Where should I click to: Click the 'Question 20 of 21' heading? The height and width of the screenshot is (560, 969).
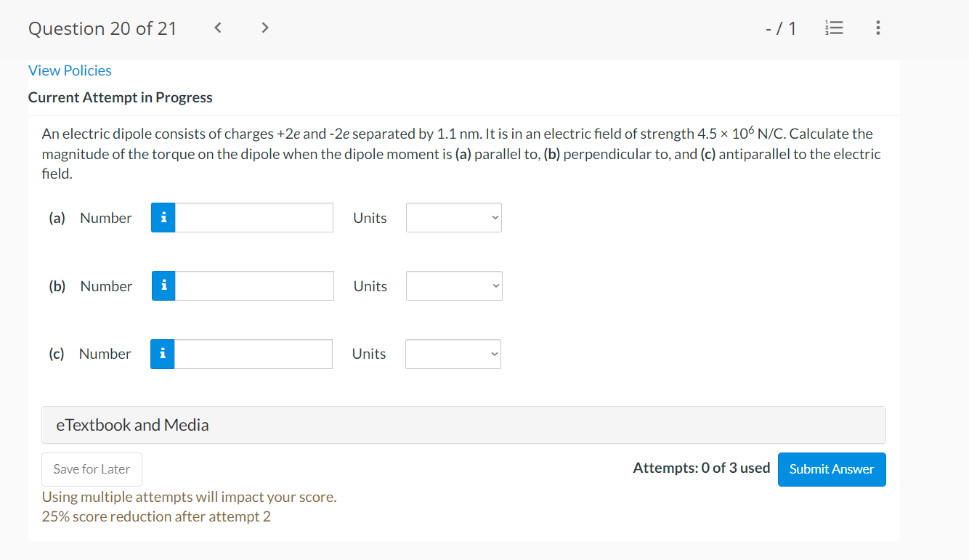pos(102,28)
